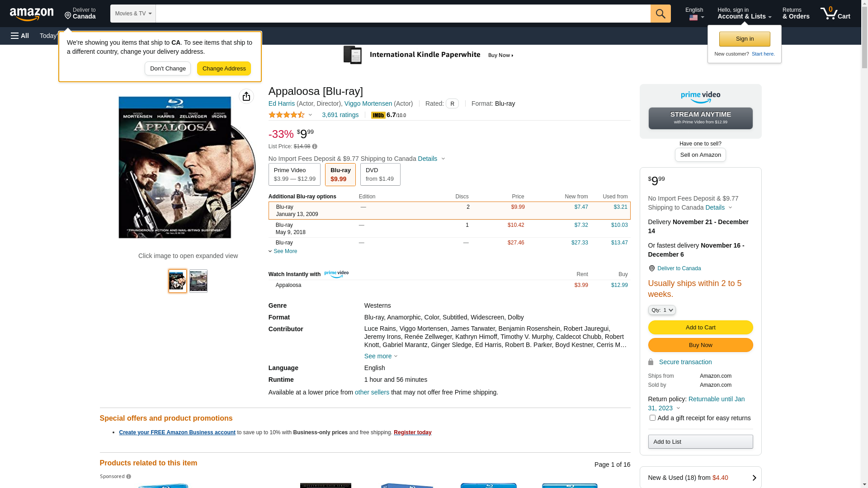
Task: Expand See More Blu-ray options
Action: 283,251
